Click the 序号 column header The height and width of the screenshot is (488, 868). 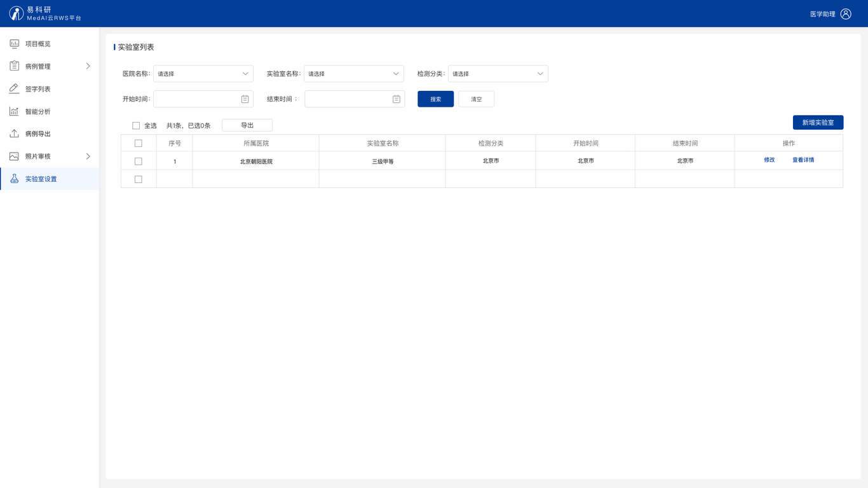[x=175, y=144]
